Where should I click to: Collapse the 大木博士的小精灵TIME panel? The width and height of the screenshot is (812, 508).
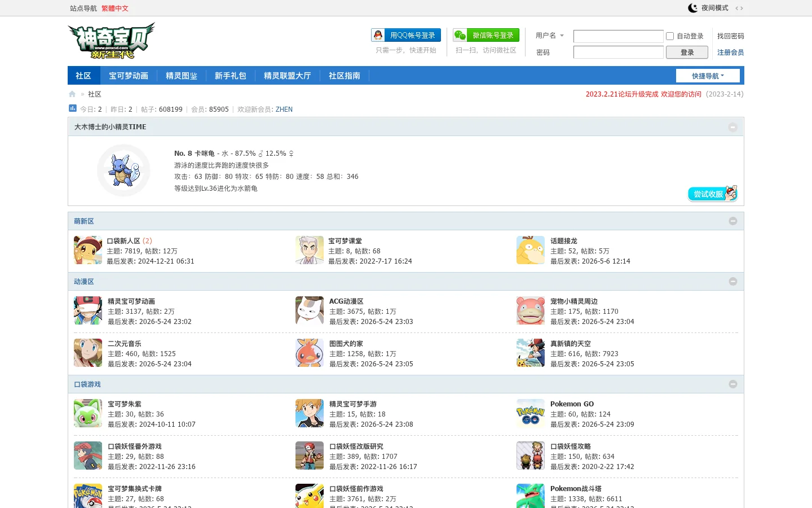[x=732, y=127]
